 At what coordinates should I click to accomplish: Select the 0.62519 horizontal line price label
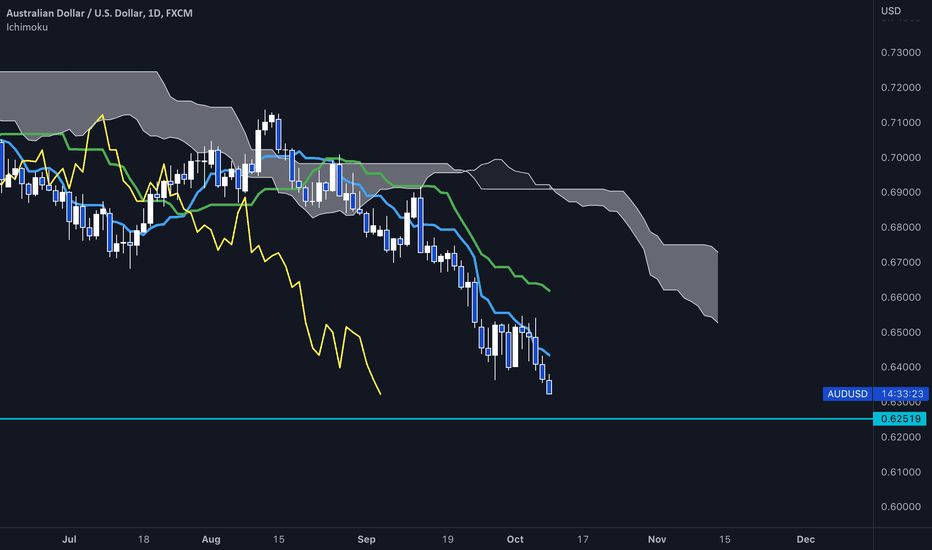click(x=900, y=419)
